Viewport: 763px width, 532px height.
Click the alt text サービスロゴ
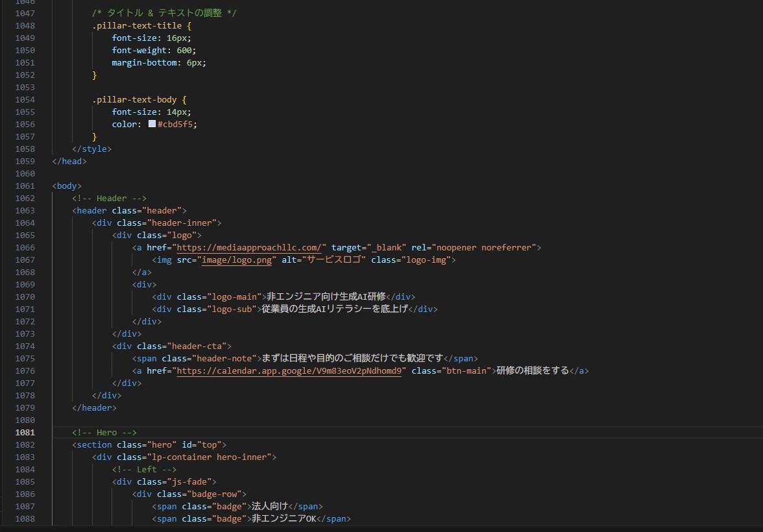(x=333, y=260)
